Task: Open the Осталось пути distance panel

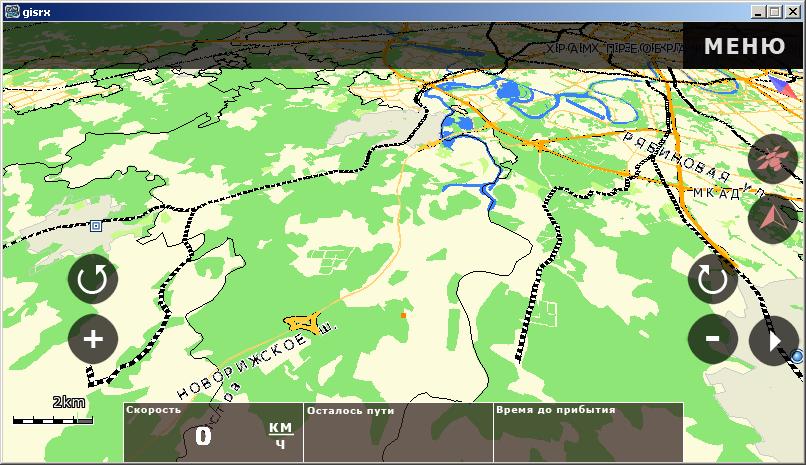Action: coord(397,432)
